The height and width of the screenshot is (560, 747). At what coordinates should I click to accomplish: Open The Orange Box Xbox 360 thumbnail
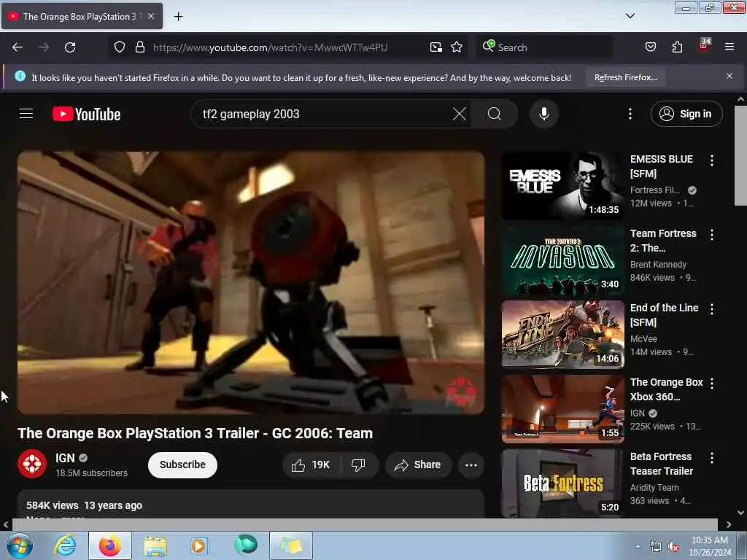point(563,408)
